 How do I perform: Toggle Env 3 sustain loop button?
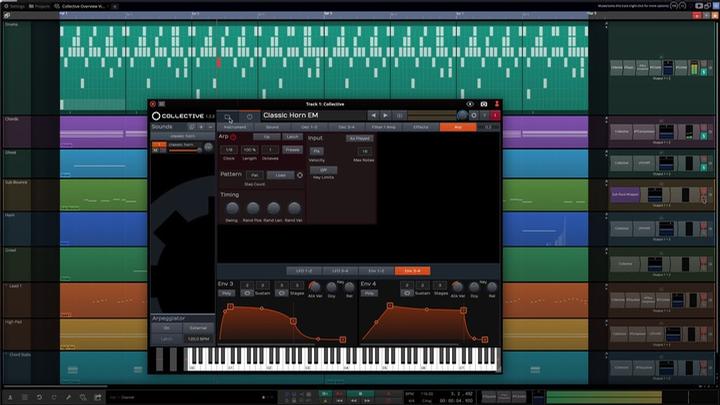[x=247, y=293]
